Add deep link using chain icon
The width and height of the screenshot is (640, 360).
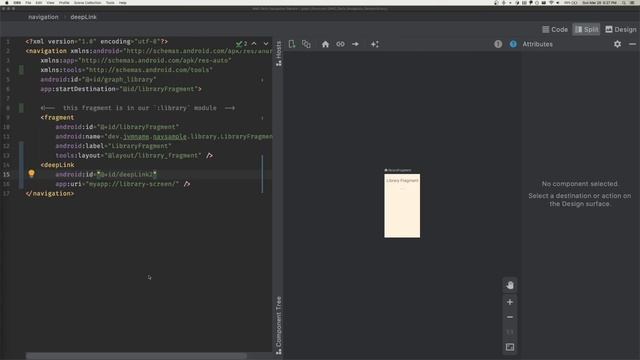[340, 44]
